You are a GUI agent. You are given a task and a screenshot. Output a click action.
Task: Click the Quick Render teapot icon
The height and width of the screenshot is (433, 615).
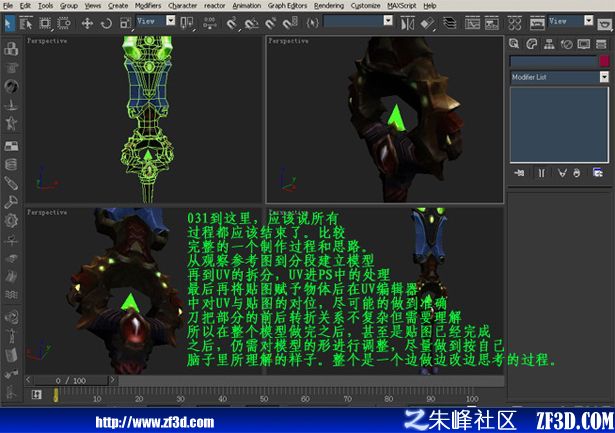coord(605,24)
